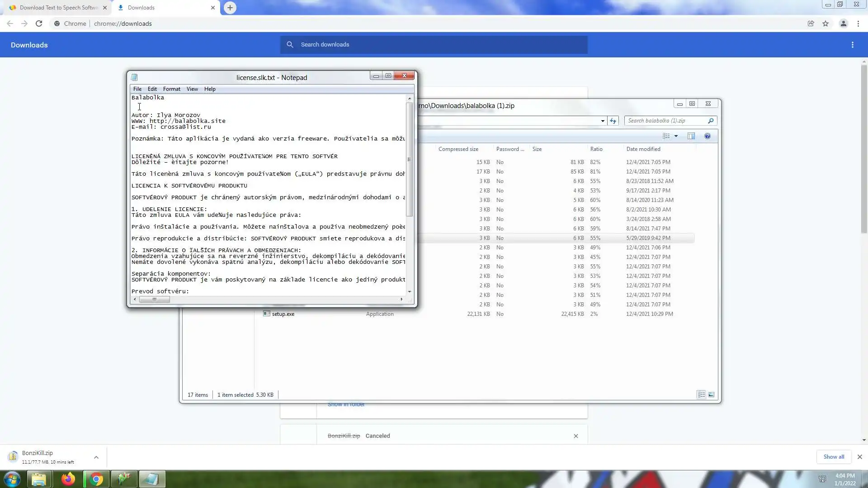Toggle the Explorer preview pane icon
This screenshot has height=488, width=868.
point(691,136)
